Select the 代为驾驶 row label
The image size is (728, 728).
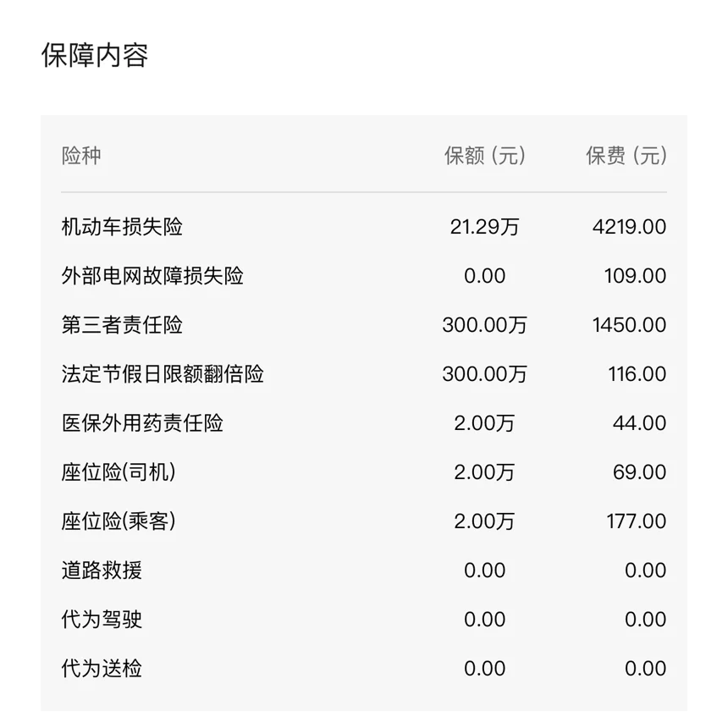pos(102,620)
